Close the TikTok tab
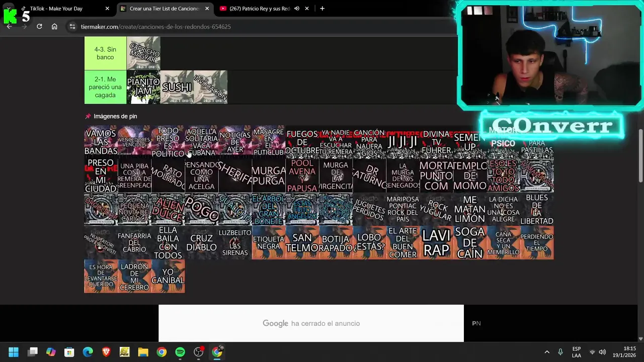644x362 pixels. 107,9
